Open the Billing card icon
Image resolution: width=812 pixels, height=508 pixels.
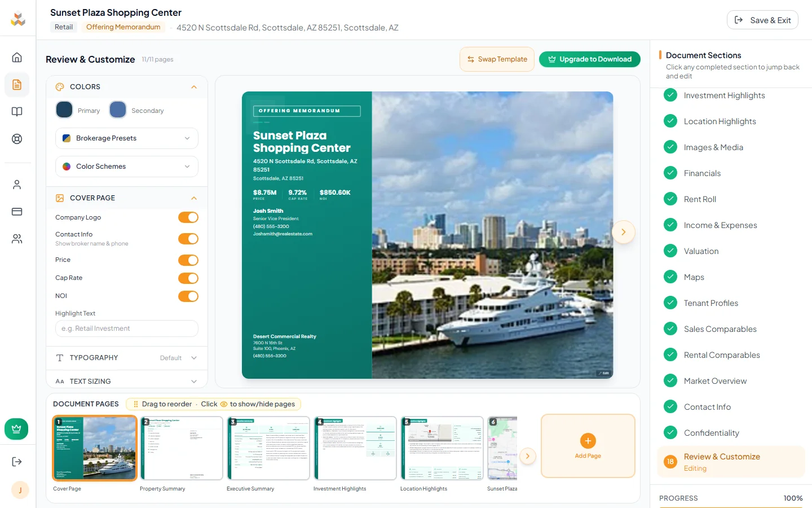17,211
